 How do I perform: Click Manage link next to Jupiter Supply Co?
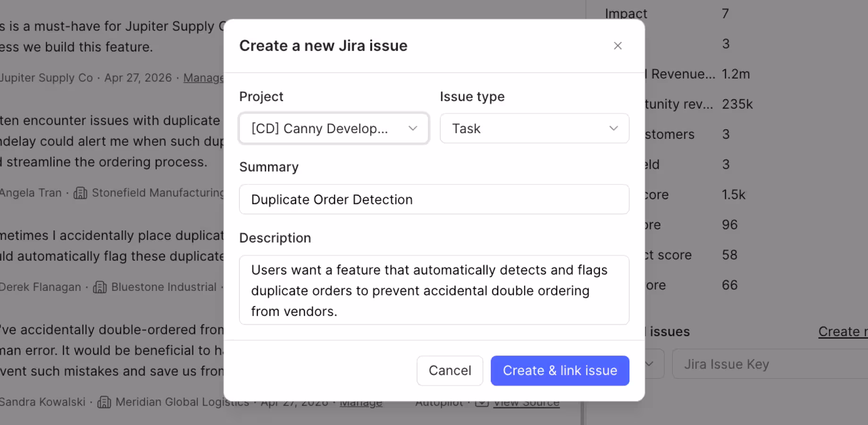203,78
